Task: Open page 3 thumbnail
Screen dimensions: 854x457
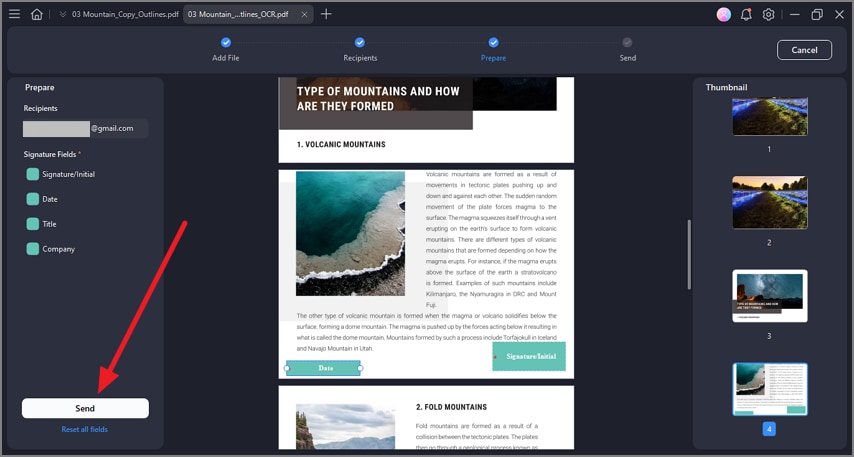Action: (x=770, y=296)
